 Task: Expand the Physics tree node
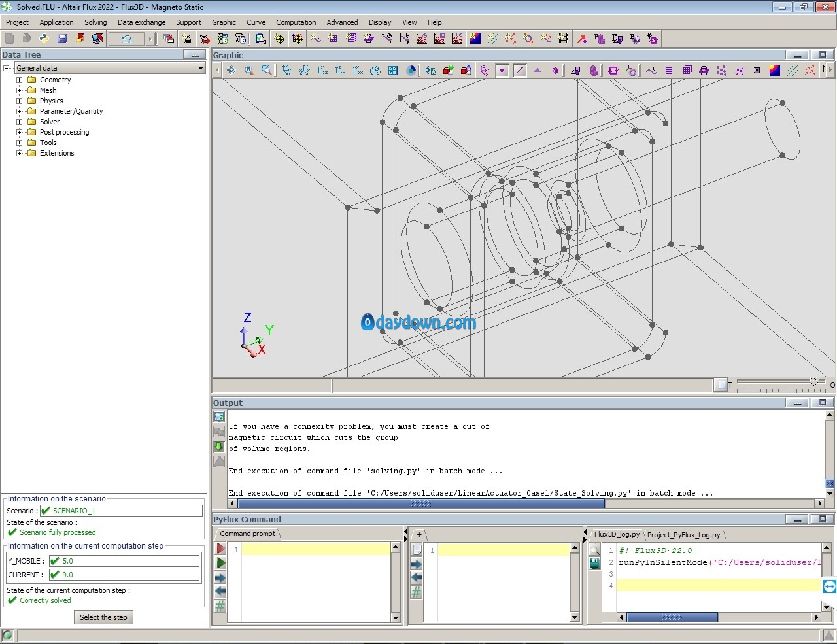20,101
